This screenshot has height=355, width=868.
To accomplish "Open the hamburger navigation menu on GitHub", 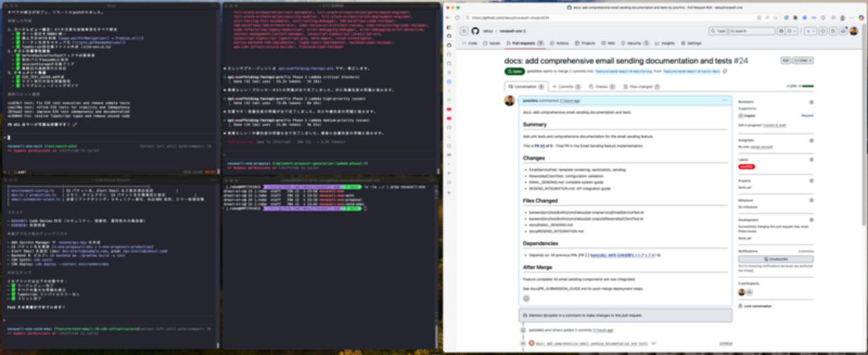I will (x=464, y=31).
